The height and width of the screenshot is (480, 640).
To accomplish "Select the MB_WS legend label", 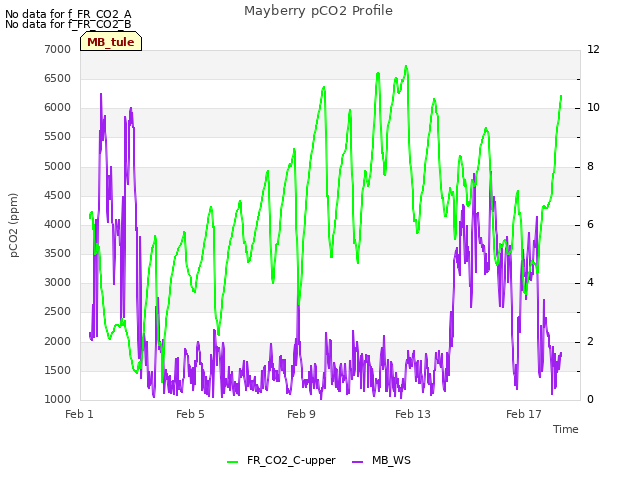I will (x=391, y=460).
